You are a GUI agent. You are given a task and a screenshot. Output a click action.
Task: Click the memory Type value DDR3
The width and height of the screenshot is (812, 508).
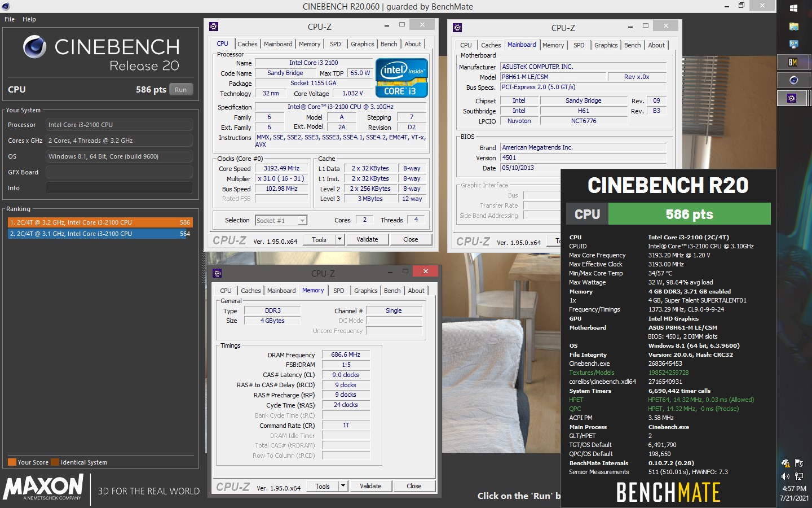272,310
